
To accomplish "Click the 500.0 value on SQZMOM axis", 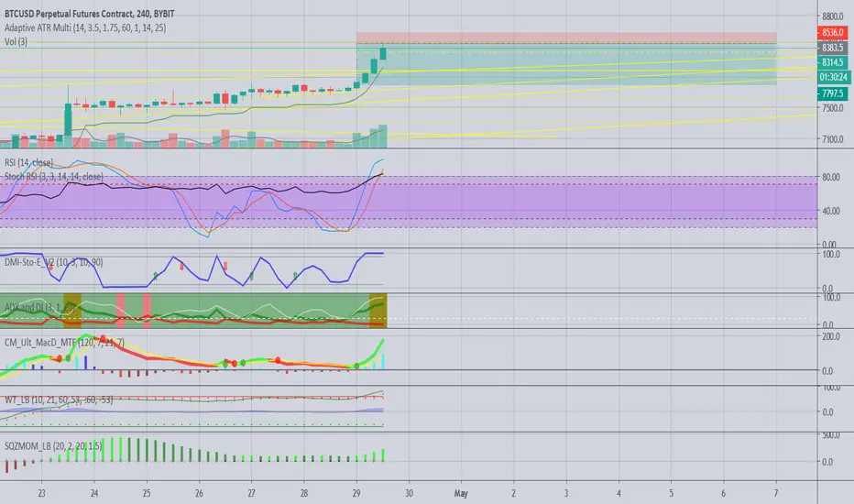I will 830,435.
